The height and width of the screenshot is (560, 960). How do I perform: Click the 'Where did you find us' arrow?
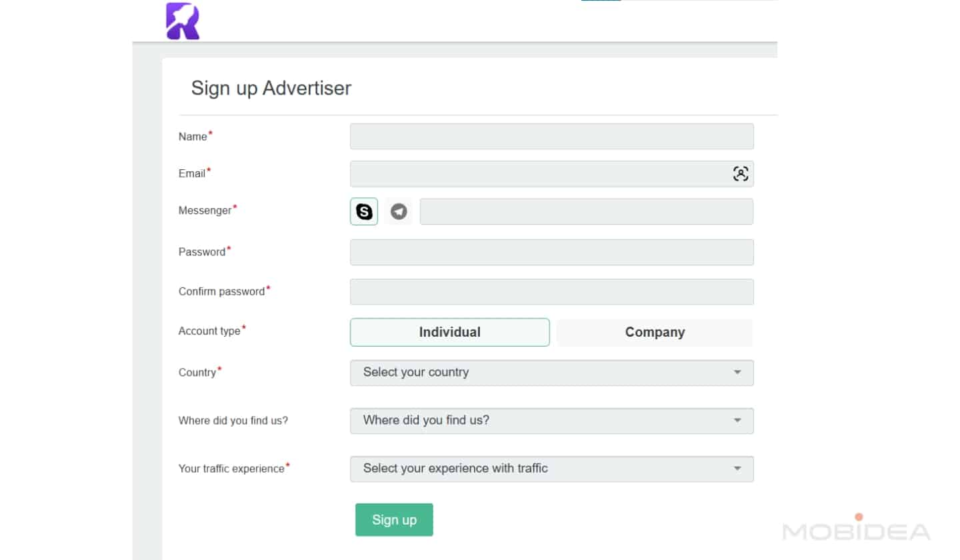tap(737, 421)
